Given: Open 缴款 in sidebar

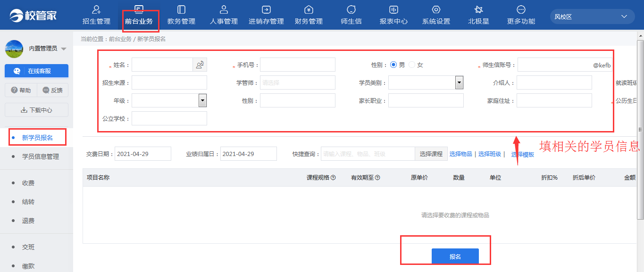Looking at the screenshot, I should click(28, 266).
